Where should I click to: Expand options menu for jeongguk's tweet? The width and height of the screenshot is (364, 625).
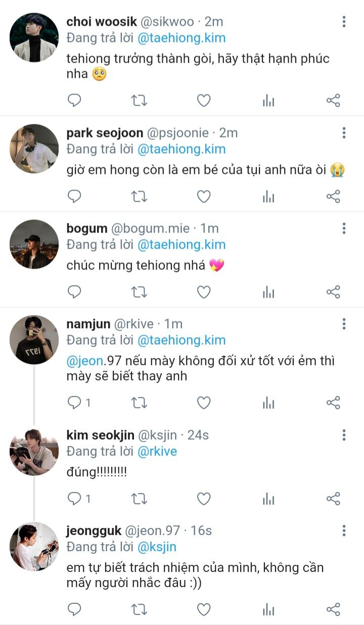tap(344, 530)
